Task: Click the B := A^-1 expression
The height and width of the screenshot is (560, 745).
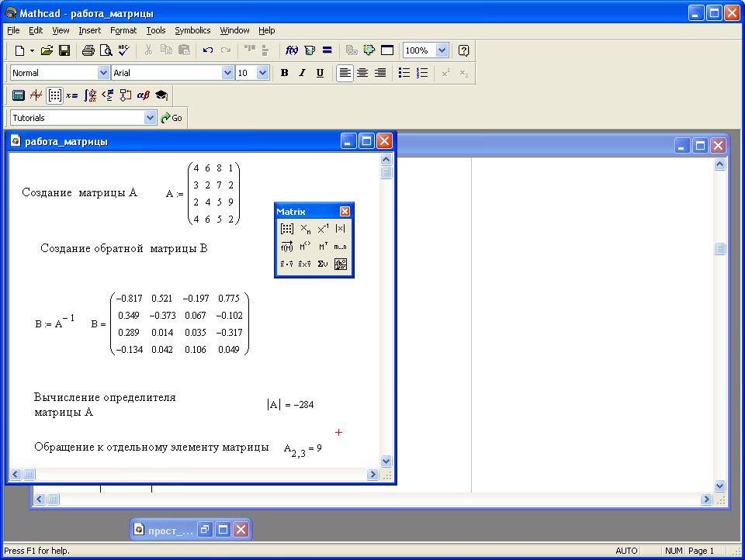Action: tap(54, 322)
